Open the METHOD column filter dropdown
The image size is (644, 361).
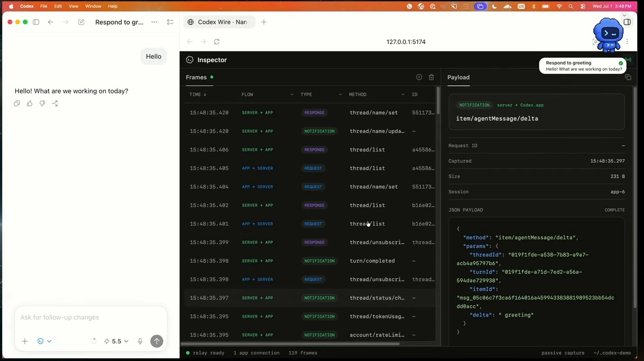[x=403, y=94]
